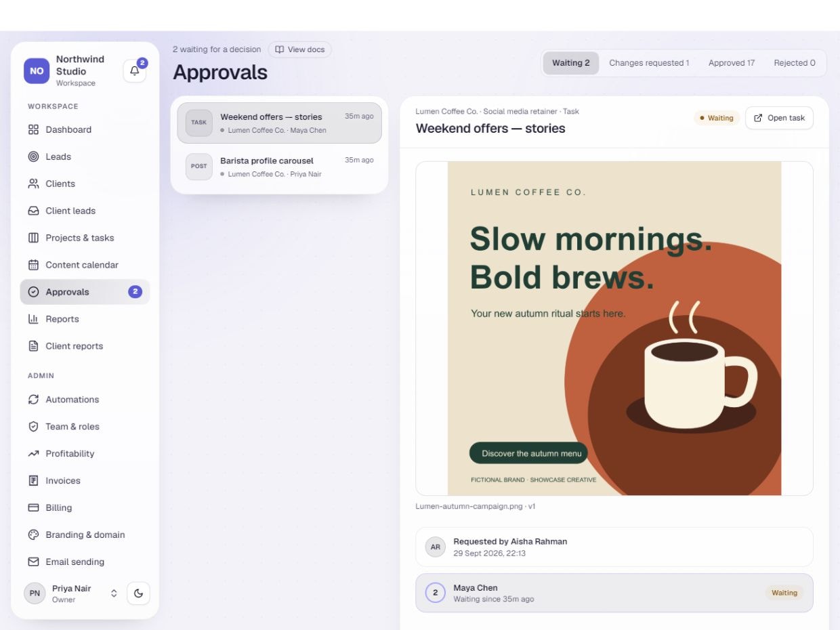Click the View docs button
The width and height of the screenshot is (840, 630).
pyautogui.click(x=300, y=49)
